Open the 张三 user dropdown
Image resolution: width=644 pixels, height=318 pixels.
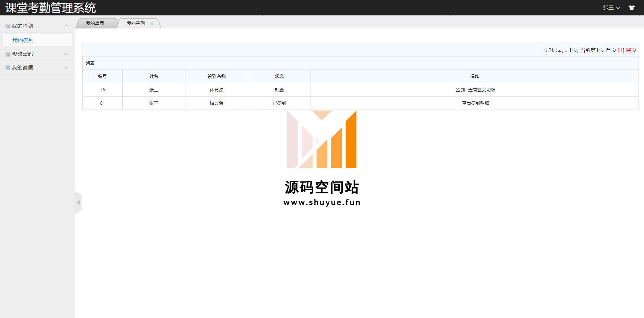tap(611, 8)
